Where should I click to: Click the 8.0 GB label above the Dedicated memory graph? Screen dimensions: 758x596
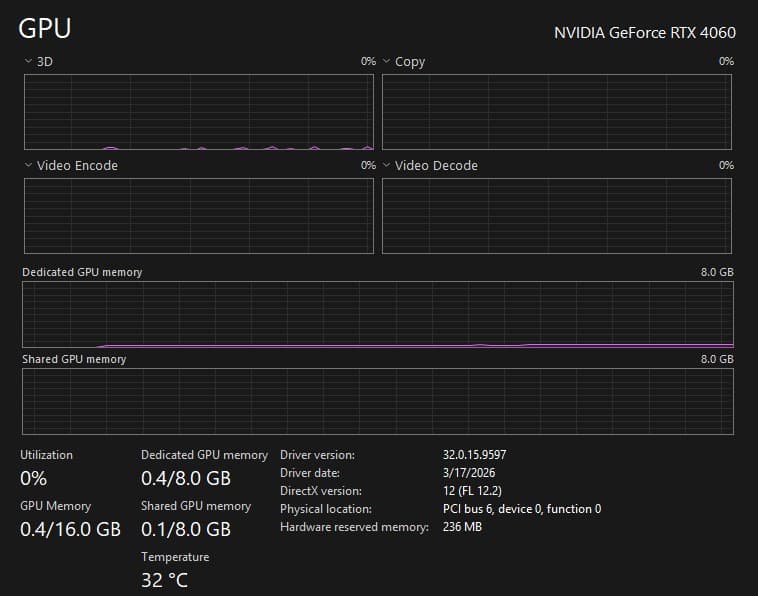coord(717,272)
